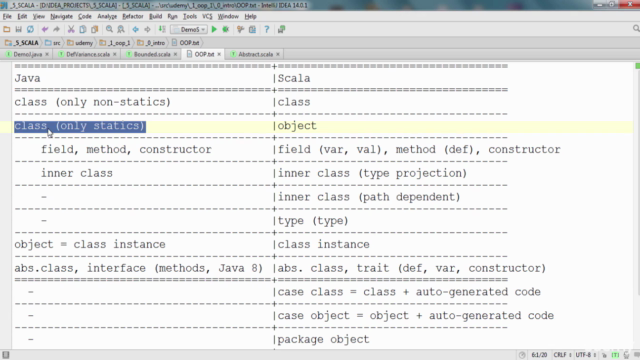Select _1_oop_1 breadcrumb folder
640x360 pixels.
click(x=115, y=42)
